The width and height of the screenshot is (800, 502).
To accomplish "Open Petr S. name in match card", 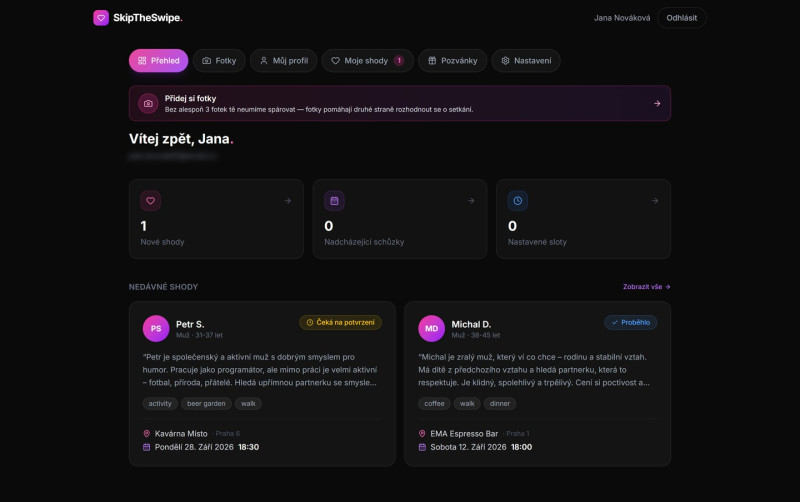I will pos(190,324).
